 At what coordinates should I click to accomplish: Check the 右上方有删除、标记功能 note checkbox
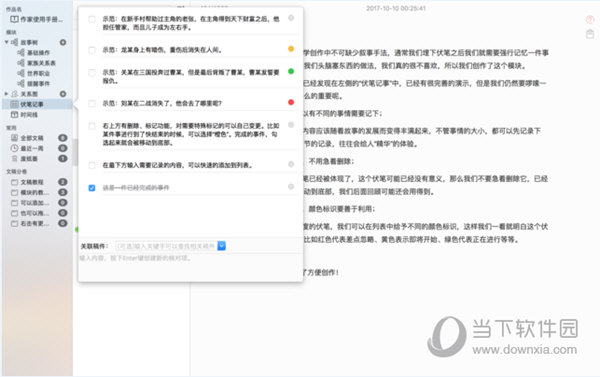click(x=92, y=126)
